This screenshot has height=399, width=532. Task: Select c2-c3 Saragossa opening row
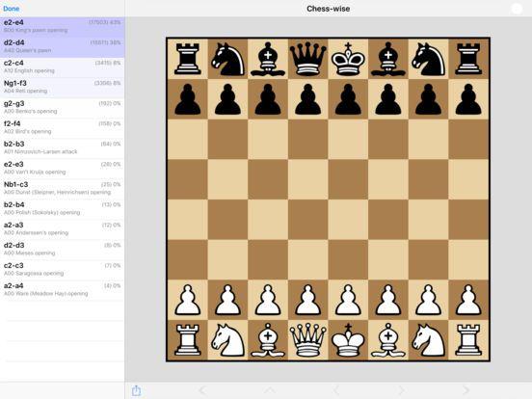tap(63, 270)
